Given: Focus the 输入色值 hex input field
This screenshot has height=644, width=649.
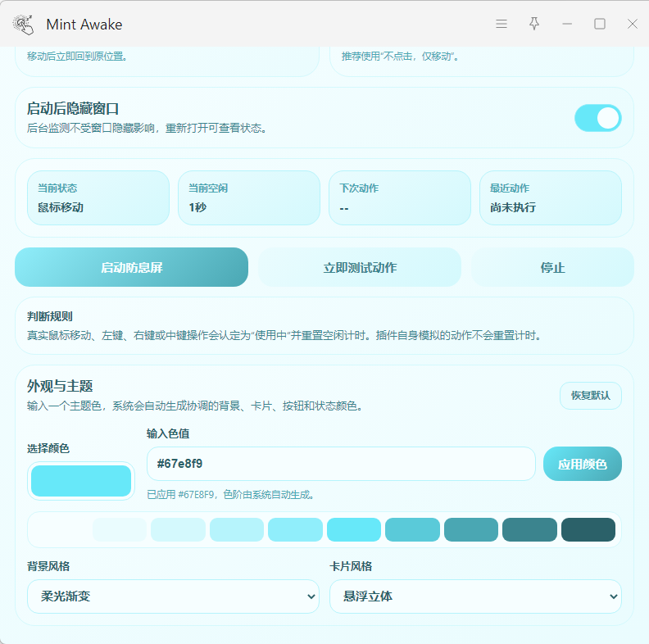Looking at the screenshot, I should (x=341, y=464).
